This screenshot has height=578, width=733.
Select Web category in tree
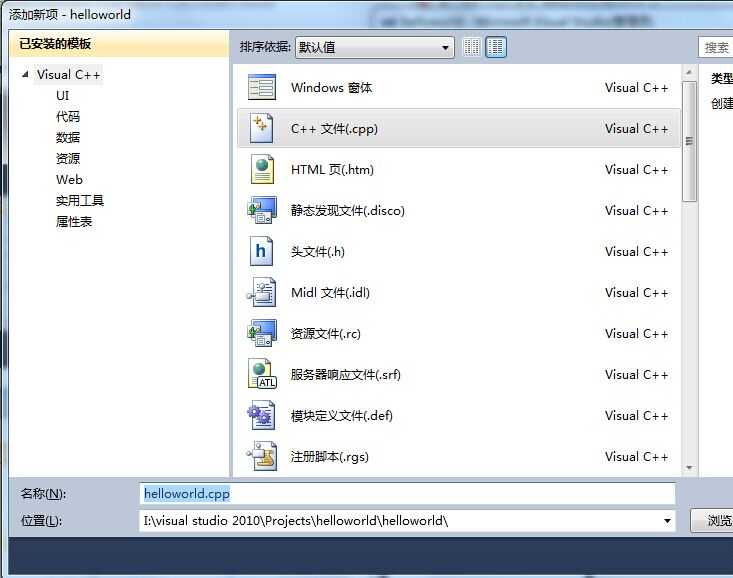(69, 180)
